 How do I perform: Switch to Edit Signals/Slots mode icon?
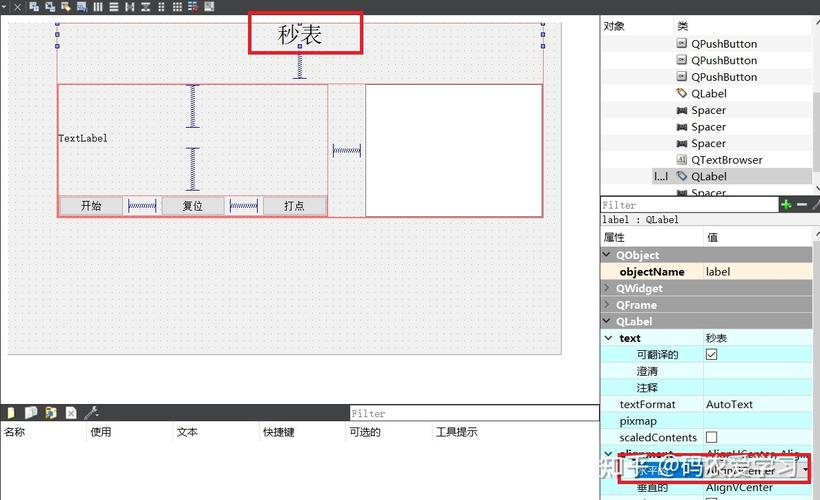click(50, 7)
